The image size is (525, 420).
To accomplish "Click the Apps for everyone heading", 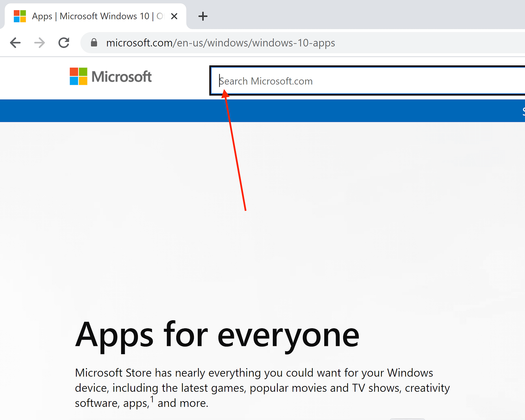I will [x=217, y=335].
